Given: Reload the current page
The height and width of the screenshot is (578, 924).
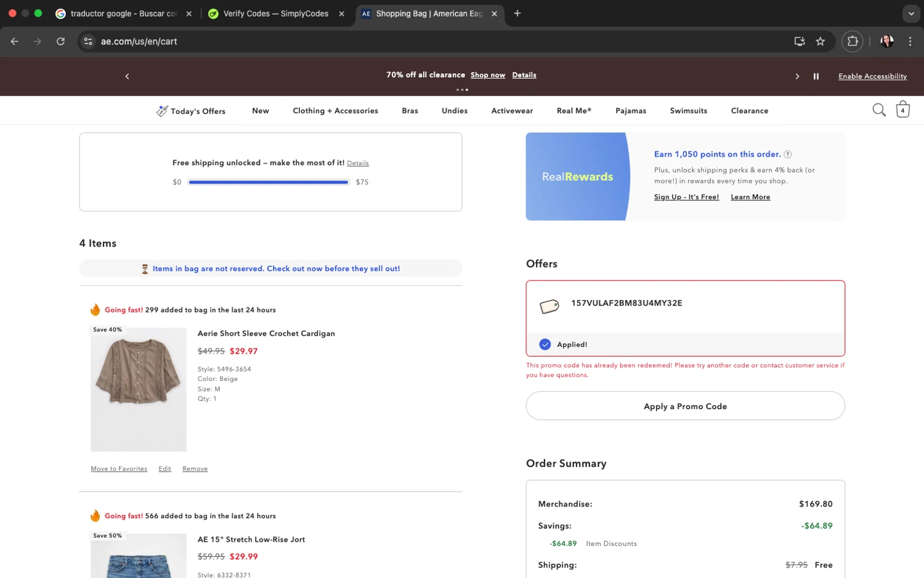Looking at the screenshot, I should click(x=60, y=41).
